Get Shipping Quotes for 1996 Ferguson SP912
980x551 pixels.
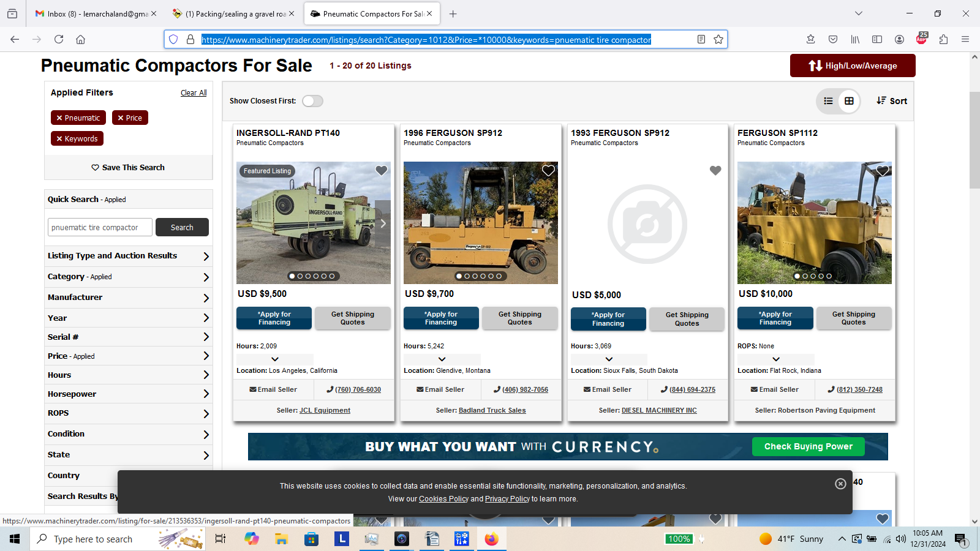coord(519,318)
